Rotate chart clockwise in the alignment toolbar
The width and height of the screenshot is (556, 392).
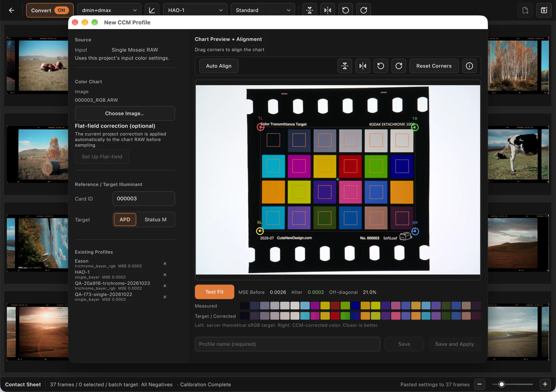[x=399, y=66]
